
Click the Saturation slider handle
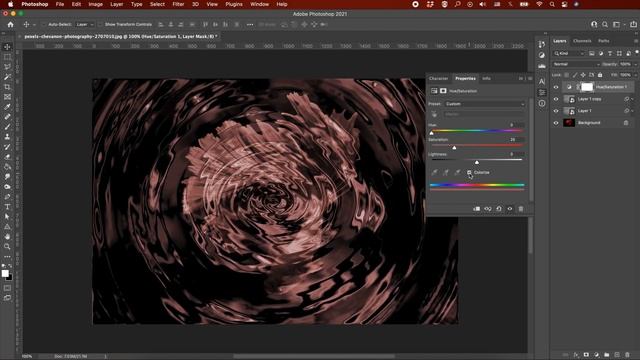[x=454, y=148]
